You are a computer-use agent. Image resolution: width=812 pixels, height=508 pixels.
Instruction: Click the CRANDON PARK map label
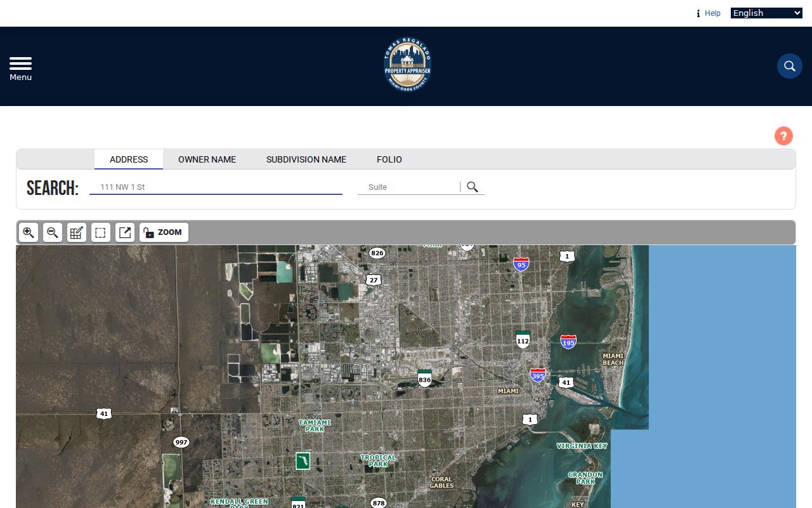tap(586, 478)
